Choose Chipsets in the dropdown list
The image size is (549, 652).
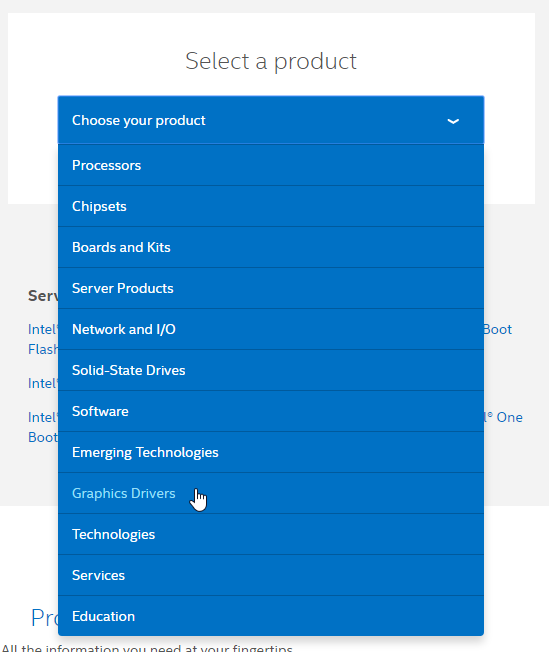tap(271, 206)
